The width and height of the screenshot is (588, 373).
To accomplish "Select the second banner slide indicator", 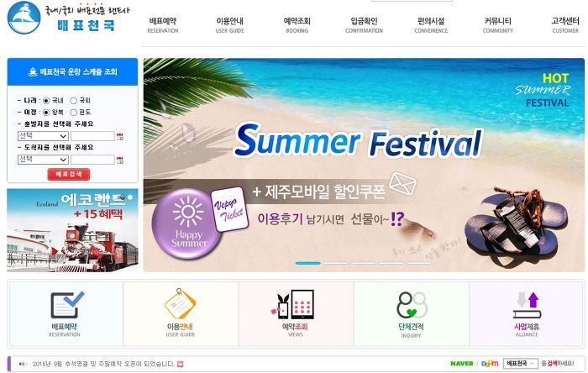I will click(336, 263).
